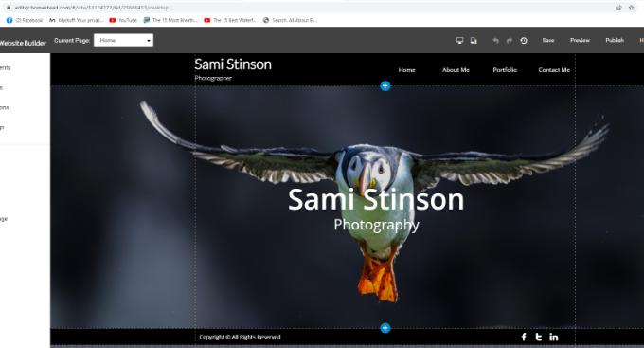The width and height of the screenshot is (644, 348).
Task: Open the Facebook bookmark
Action: [x=25, y=20]
